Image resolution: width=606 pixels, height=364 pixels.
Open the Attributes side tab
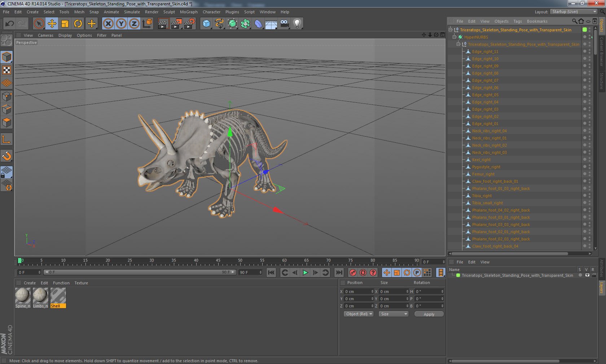coord(602,268)
